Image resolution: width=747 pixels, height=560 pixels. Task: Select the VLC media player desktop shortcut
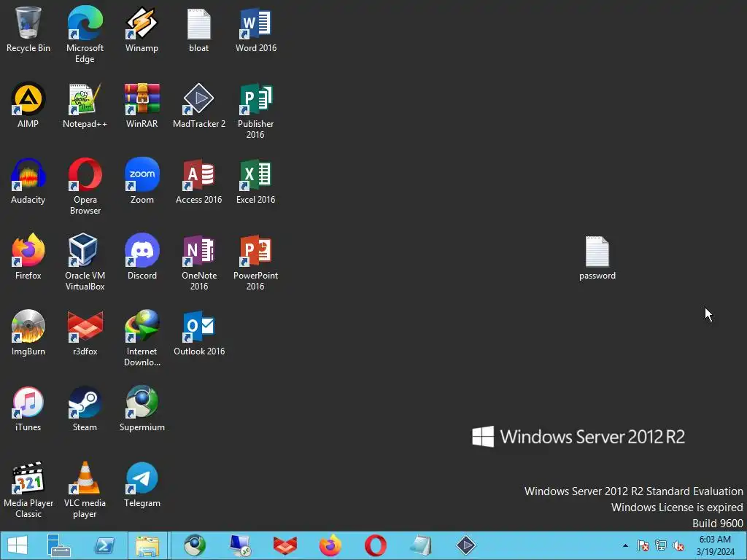tap(85, 489)
